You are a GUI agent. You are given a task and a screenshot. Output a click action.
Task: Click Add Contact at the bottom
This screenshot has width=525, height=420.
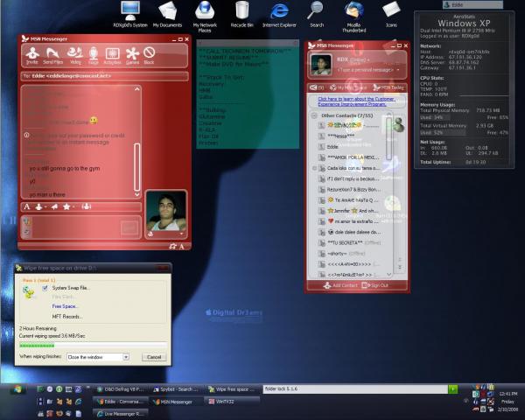[x=340, y=285]
